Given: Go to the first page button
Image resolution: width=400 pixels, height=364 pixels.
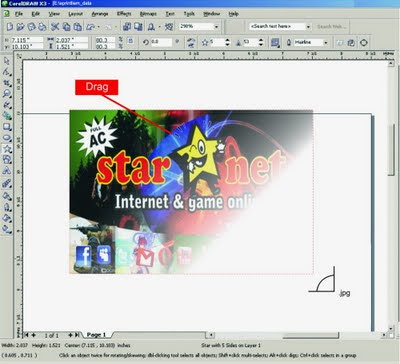Looking at the screenshot, I should 26,335.
